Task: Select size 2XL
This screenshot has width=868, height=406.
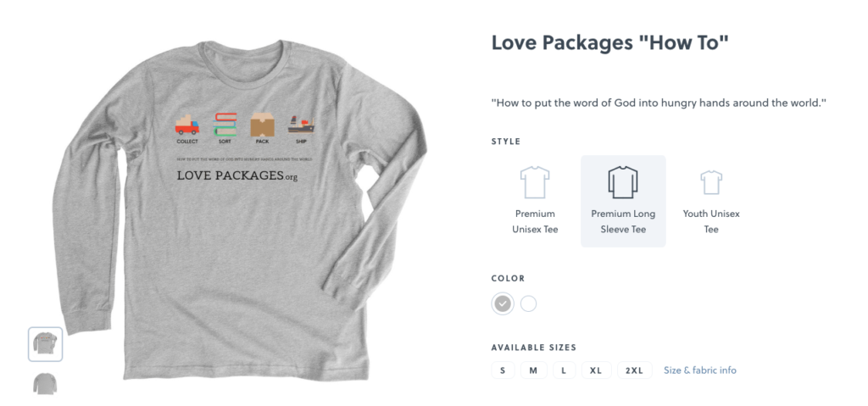Action: [634, 370]
